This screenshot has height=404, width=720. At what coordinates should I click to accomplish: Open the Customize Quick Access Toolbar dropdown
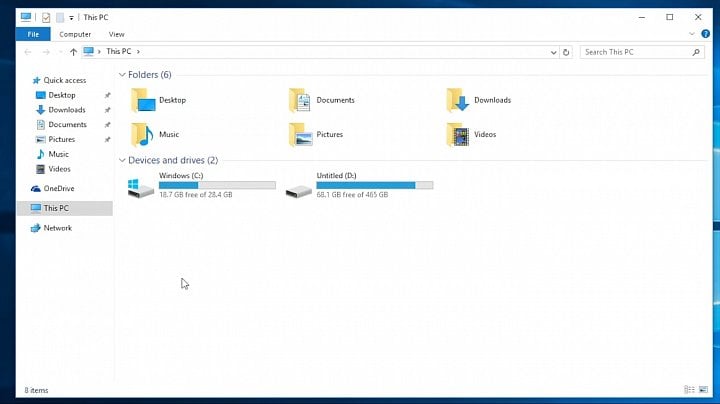tap(71, 18)
